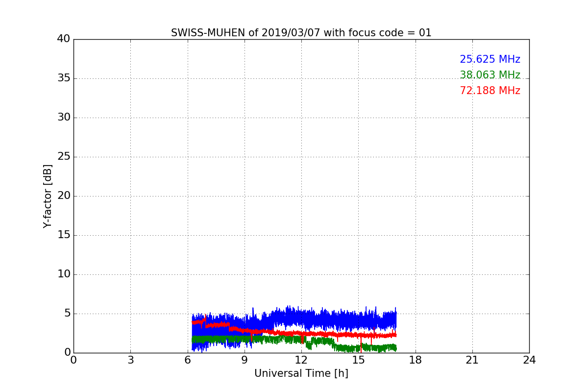Image resolution: width=588 pixels, height=392 pixels.
Task: Click x-axis tick value 9
Action: pyautogui.click(x=245, y=360)
